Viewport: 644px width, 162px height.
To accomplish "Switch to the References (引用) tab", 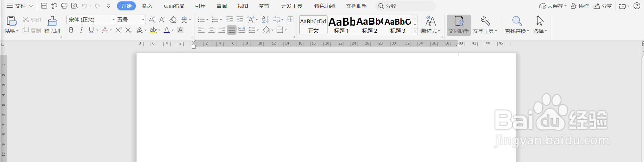I will [200, 6].
